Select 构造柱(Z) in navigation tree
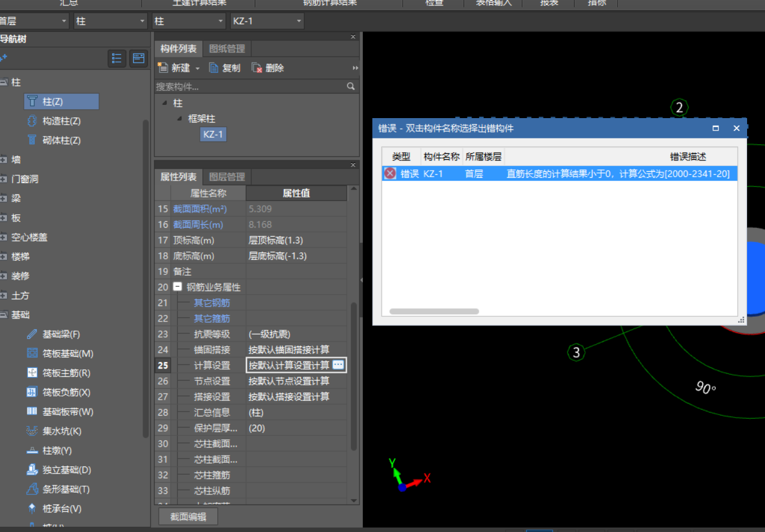The width and height of the screenshot is (765, 532). [x=61, y=121]
